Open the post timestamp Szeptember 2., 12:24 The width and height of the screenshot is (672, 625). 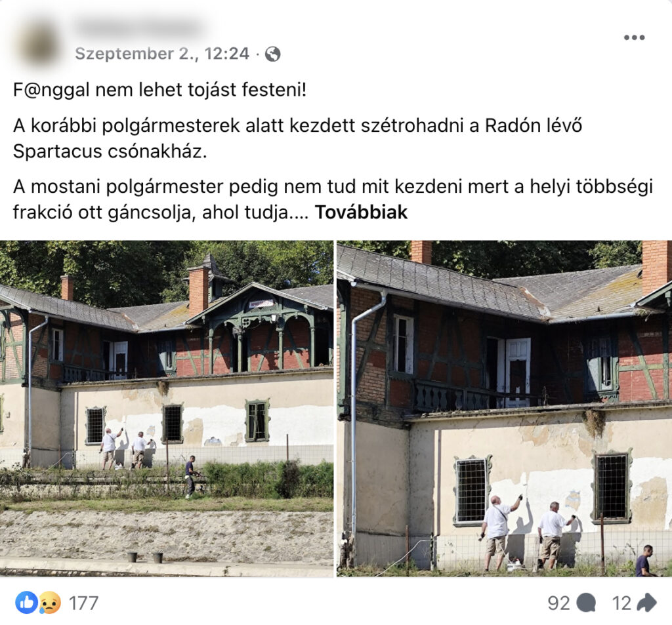[161, 54]
